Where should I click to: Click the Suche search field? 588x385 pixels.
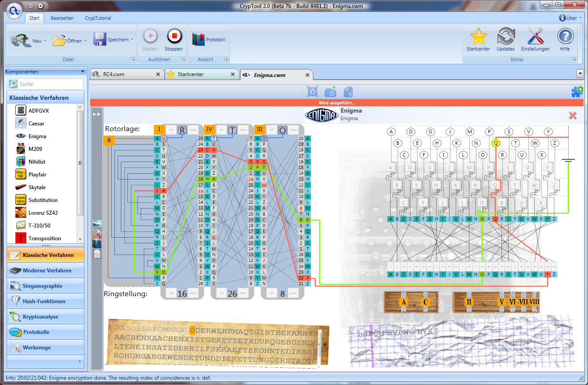point(46,84)
